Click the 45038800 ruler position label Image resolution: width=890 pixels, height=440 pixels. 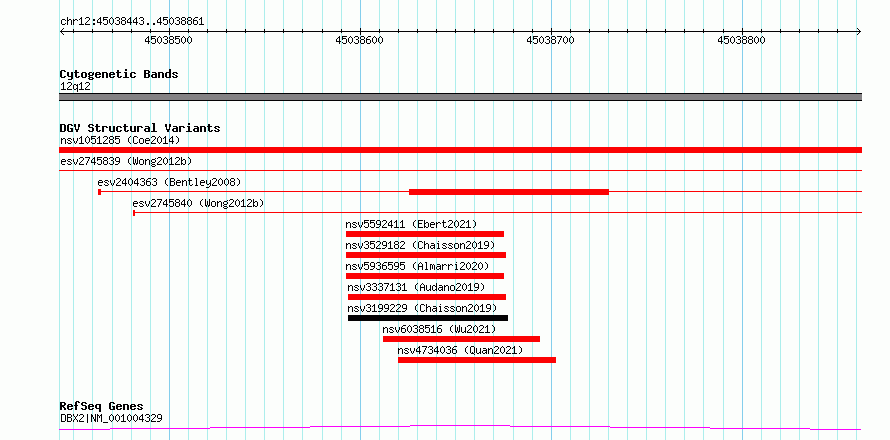[741, 40]
